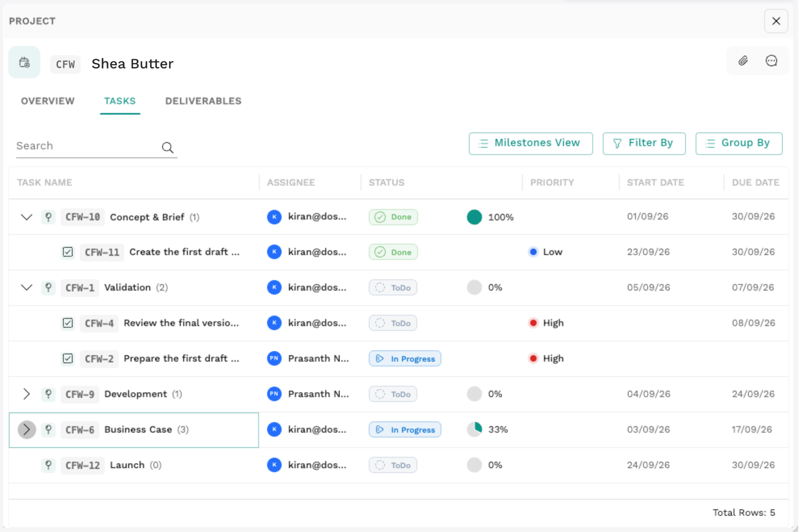The image size is (799, 532).
Task: Click the Due Date column header
Action: coord(755,183)
